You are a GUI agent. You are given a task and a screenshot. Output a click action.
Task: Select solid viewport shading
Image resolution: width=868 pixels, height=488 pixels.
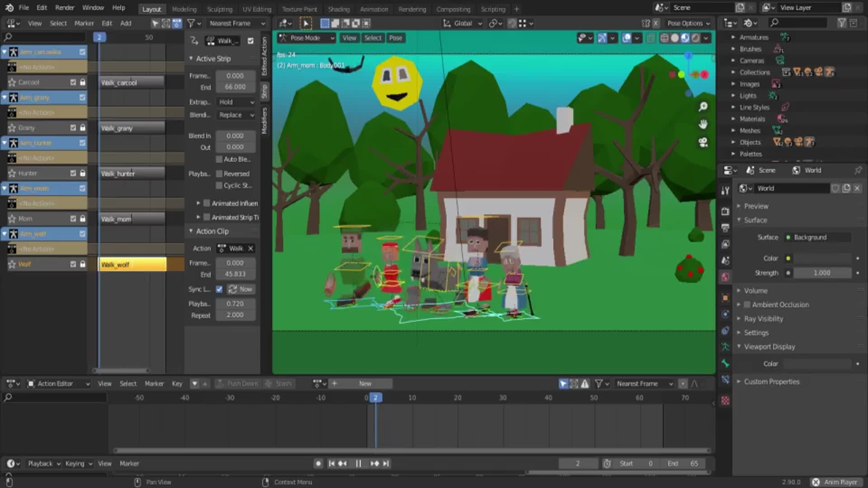tap(675, 38)
